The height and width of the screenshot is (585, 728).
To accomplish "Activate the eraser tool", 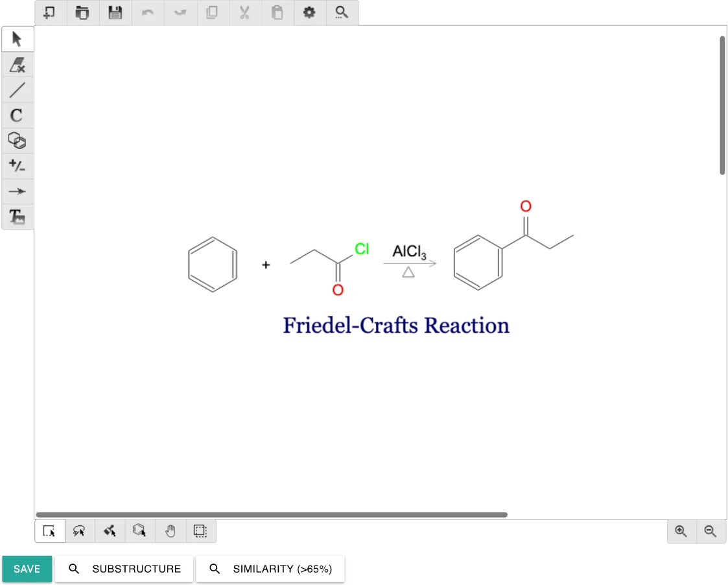I will pyautogui.click(x=18, y=64).
